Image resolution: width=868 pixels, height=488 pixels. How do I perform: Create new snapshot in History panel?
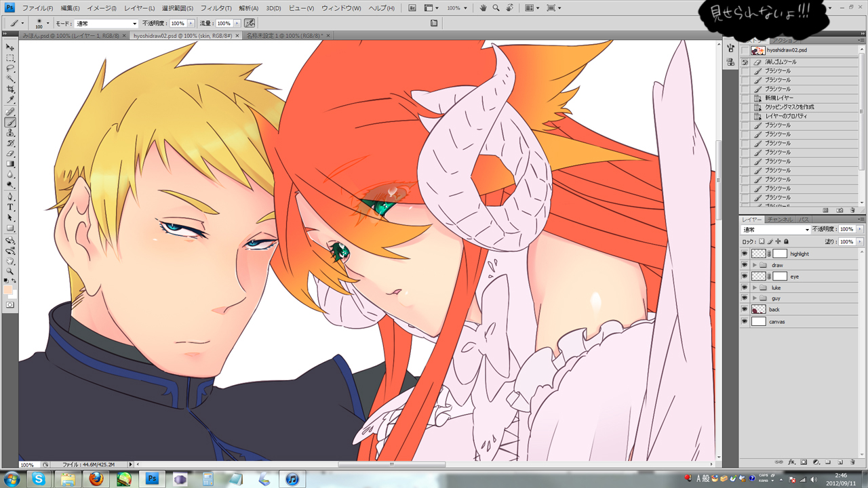pos(840,210)
